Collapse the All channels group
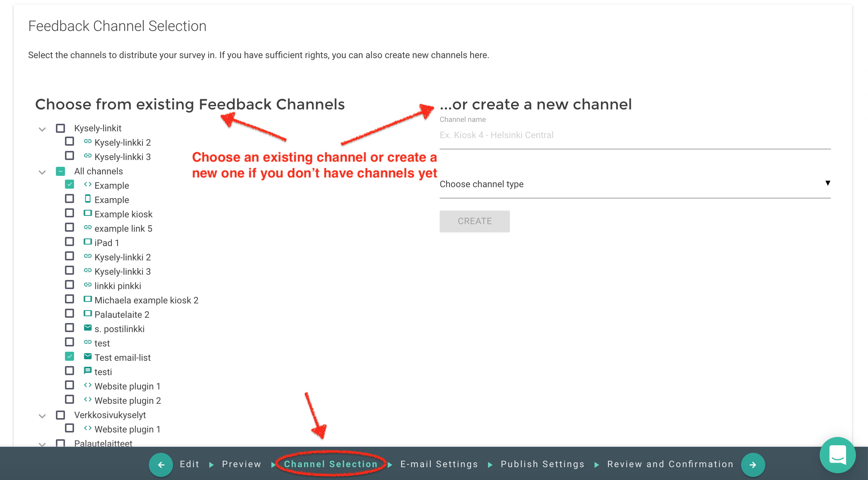Viewport: 868px width, 480px height. [x=42, y=172]
